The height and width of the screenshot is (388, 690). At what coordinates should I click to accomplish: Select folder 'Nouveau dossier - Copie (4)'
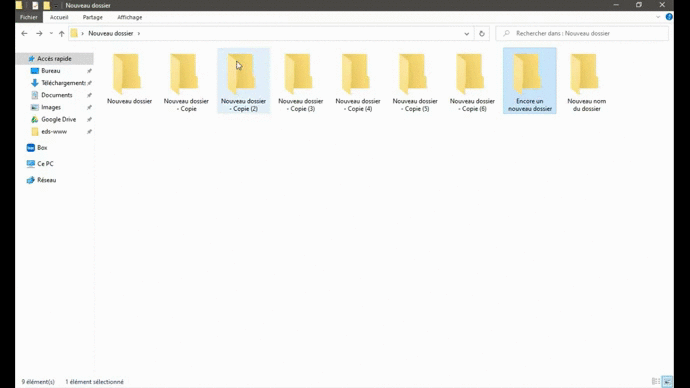pyautogui.click(x=358, y=81)
